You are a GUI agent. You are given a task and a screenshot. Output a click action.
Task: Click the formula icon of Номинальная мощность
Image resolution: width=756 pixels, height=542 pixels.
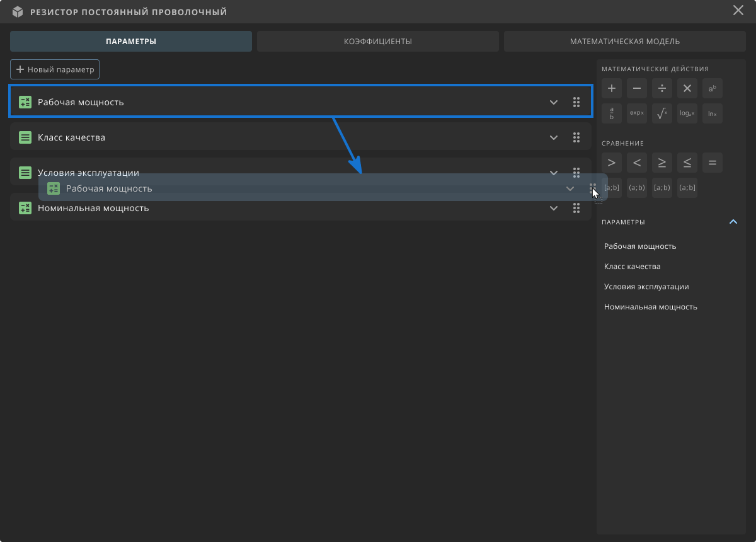pyautogui.click(x=25, y=208)
